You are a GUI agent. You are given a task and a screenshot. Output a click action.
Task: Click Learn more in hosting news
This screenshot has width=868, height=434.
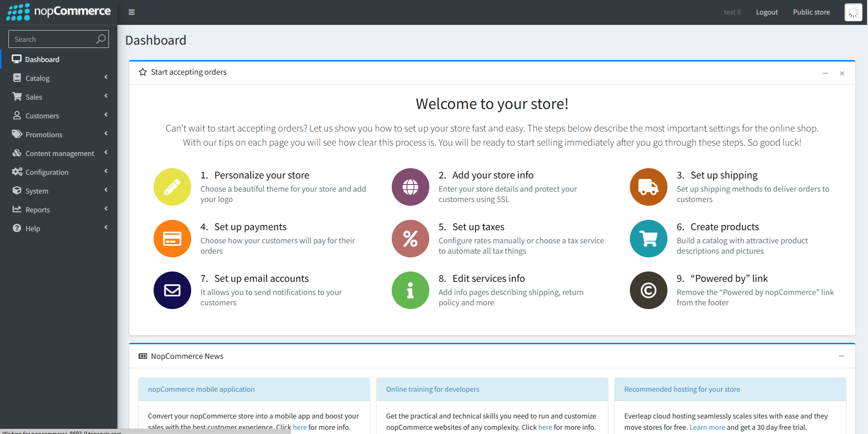[x=707, y=427]
